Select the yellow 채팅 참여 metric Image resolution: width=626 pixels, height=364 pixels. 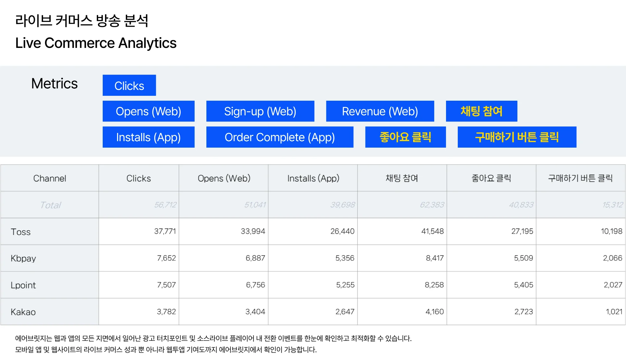(481, 111)
